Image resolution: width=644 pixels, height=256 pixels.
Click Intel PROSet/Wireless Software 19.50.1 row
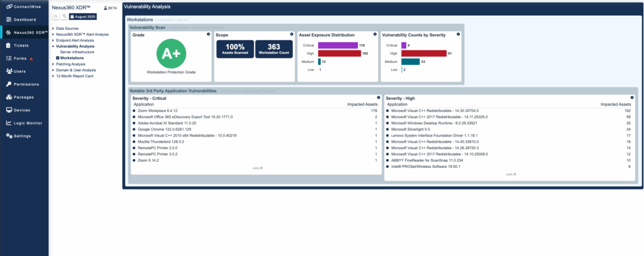coord(509,167)
